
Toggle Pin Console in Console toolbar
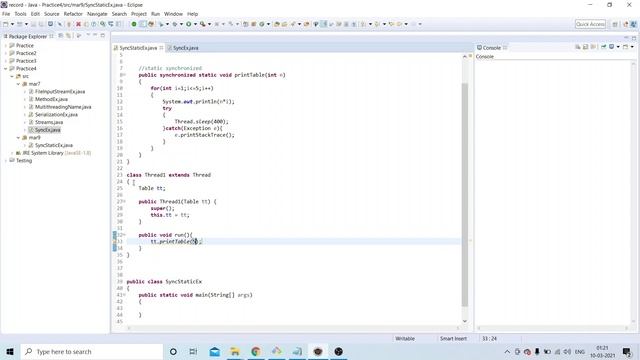coord(604,47)
